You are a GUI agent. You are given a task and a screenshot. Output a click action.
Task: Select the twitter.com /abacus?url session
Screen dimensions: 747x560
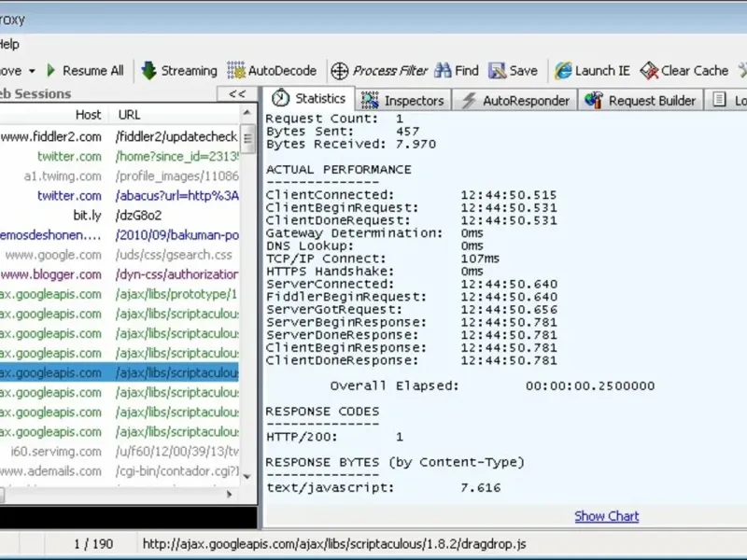pyautogui.click(x=120, y=196)
